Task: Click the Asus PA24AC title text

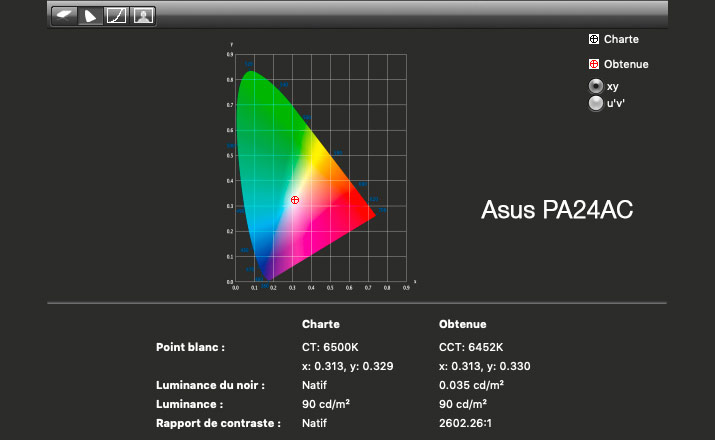Action: [x=557, y=210]
